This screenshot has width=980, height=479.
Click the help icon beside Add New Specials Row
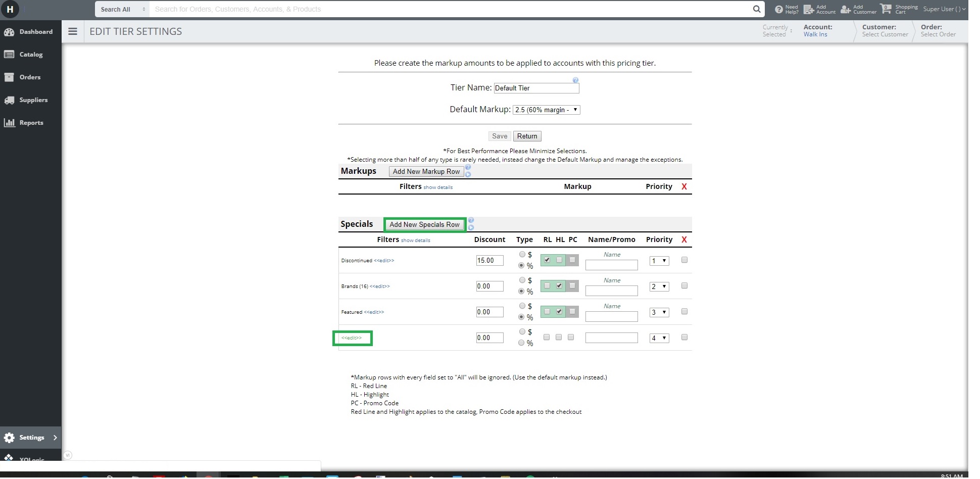[471, 220]
